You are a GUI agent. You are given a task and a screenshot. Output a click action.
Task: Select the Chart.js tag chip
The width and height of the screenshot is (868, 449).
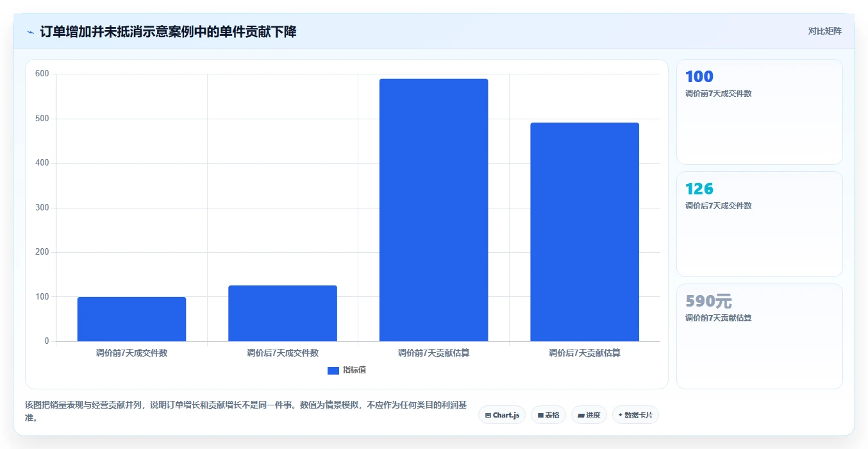(502, 415)
